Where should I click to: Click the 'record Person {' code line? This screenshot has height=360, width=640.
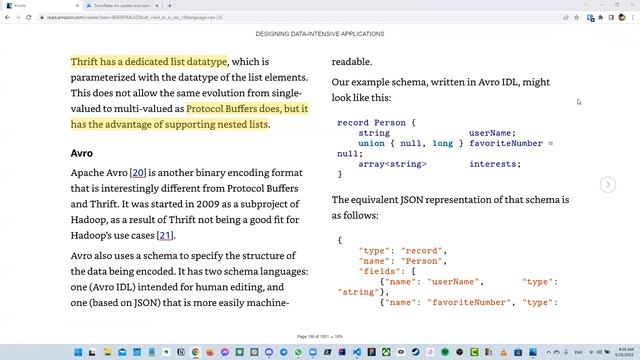pos(376,123)
